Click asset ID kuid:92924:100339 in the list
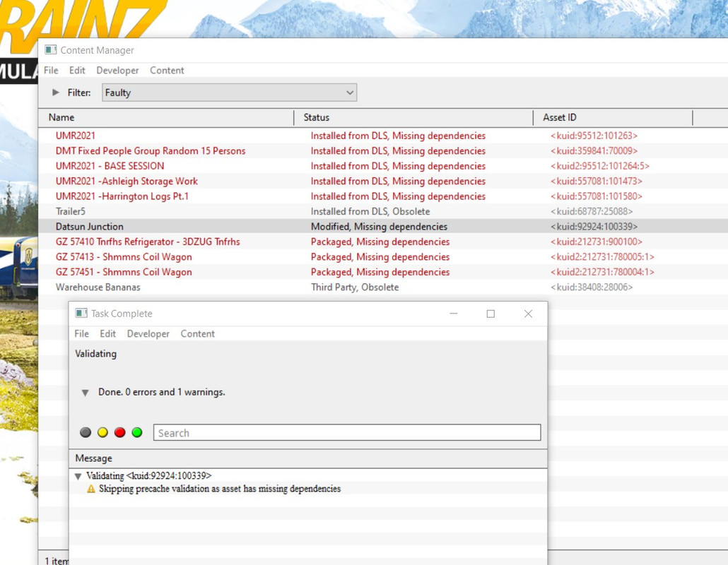This screenshot has width=728, height=565. coord(594,227)
